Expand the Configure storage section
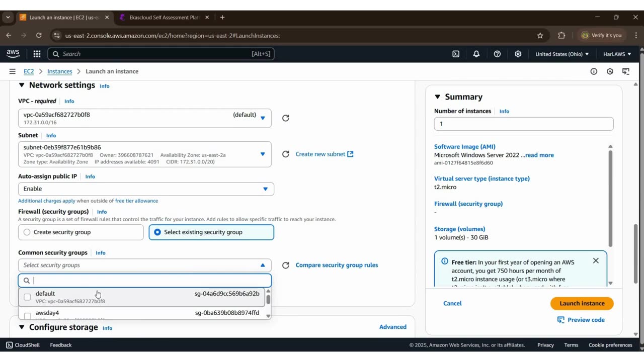 22,327
